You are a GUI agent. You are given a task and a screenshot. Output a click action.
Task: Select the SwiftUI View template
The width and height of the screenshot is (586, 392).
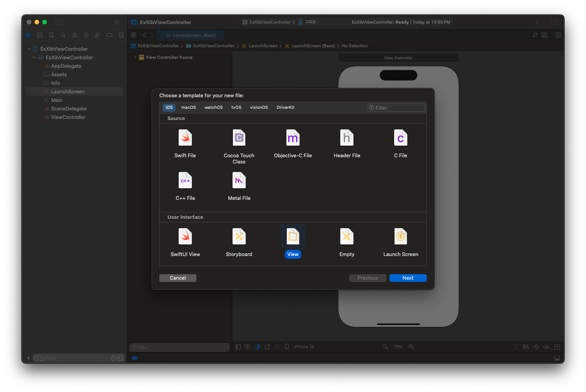[x=185, y=242]
